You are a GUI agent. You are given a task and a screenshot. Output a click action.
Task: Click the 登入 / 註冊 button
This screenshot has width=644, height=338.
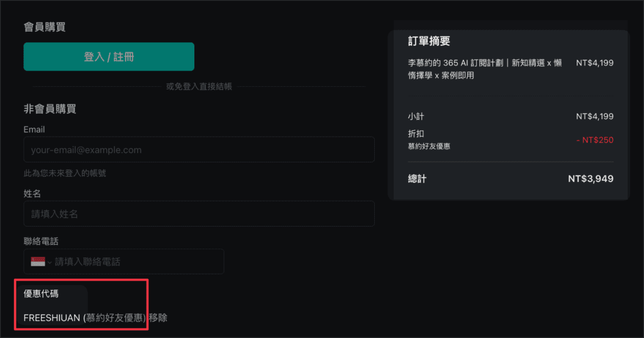click(109, 57)
